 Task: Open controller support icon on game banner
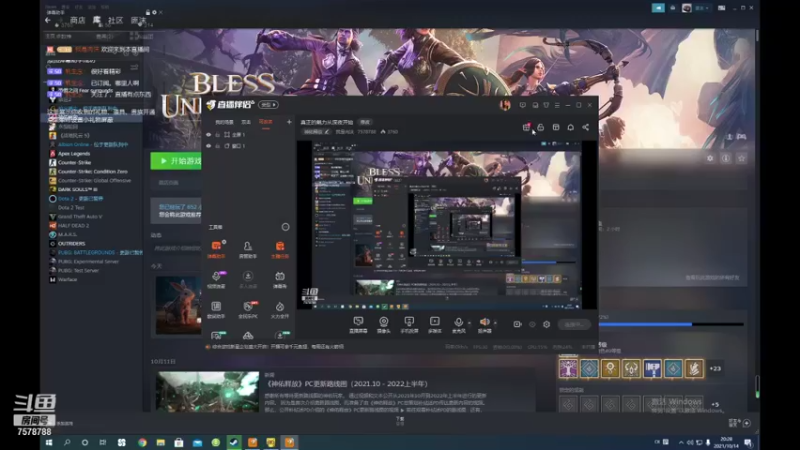(741, 136)
